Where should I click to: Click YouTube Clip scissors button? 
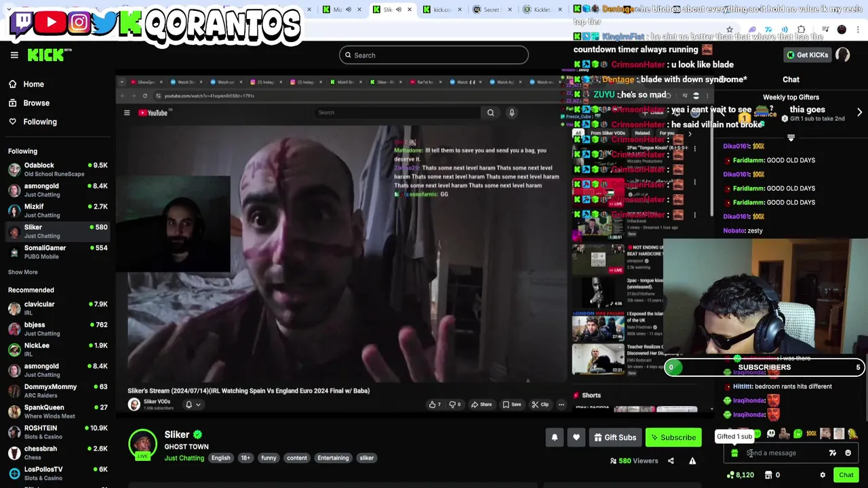540,405
